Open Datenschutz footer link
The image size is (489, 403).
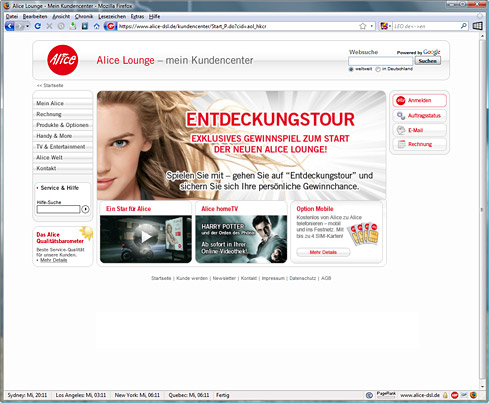302,278
